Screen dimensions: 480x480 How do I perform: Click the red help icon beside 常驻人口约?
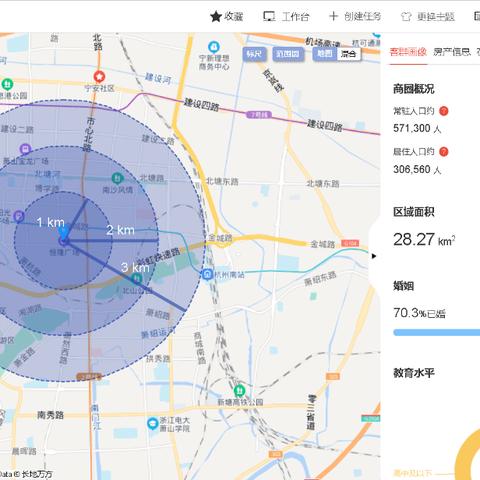[444, 111]
